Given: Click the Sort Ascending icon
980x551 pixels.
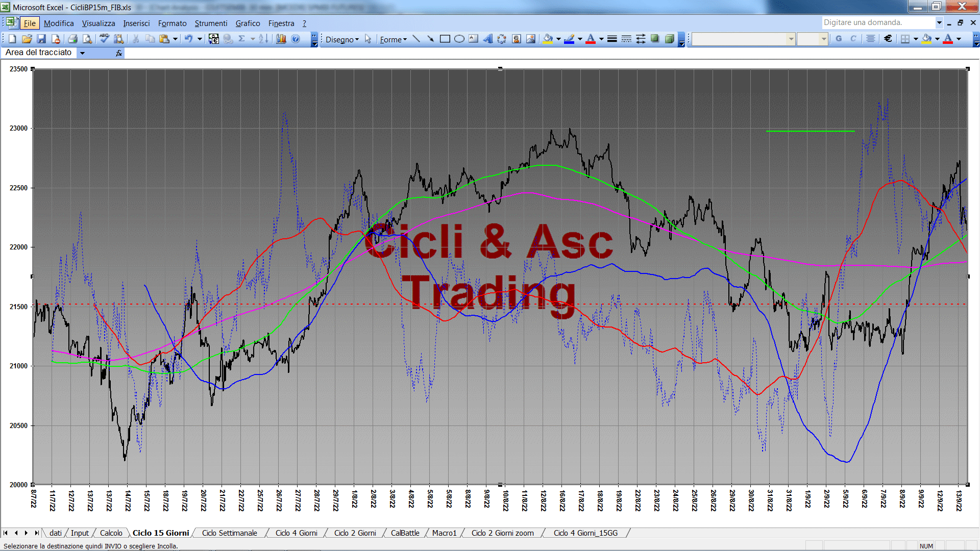Looking at the screenshot, I should tap(263, 39).
